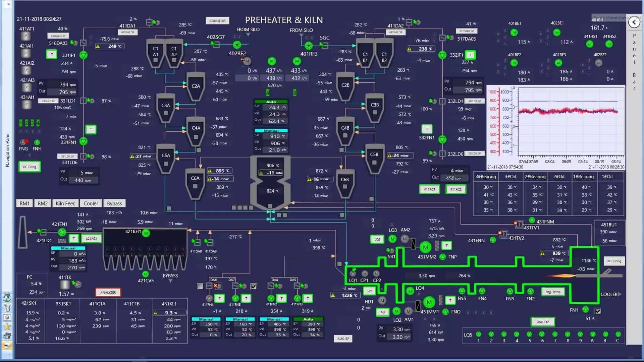Click the green motor icon above LQ2
This screenshot has height=362, width=644.
coord(396,311)
